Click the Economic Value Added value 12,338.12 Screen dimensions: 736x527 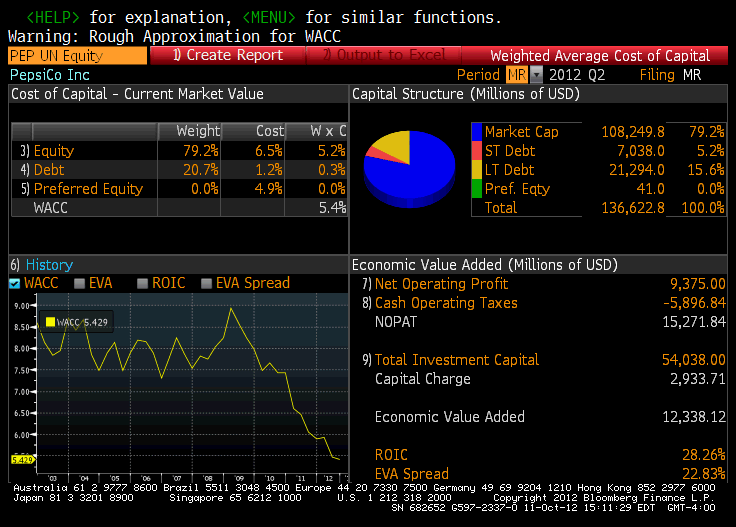click(694, 417)
